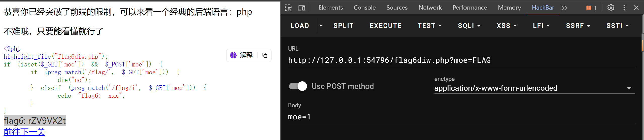Click the issues warning badge
The height and width of the screenshot is (140, 644).
[591, 8]
